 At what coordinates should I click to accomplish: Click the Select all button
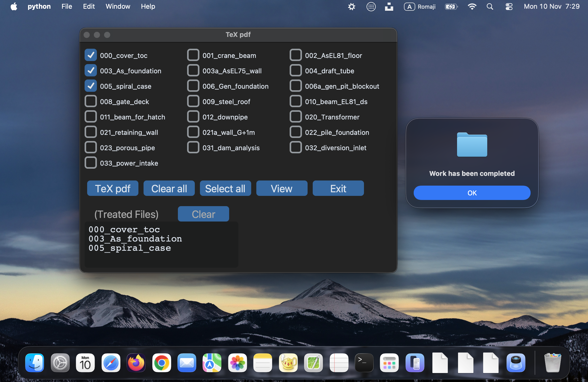[x=225, y=188]
